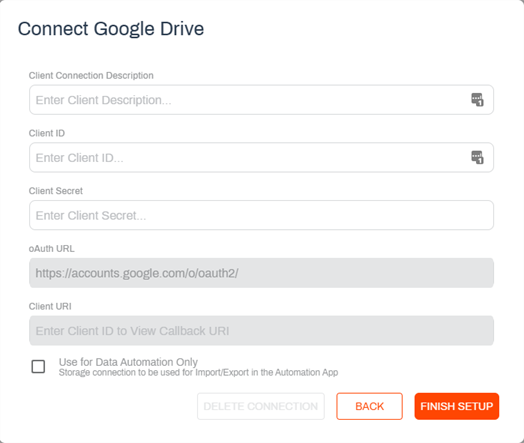524x443 pixels.
Task: Click the Client URI label
Action: pos(50,307)
